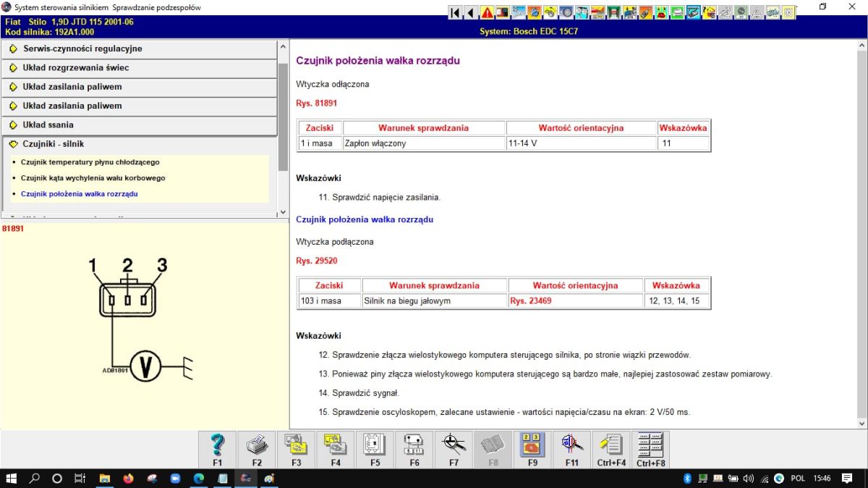Open the Rys. 81891 figure link
Screen dimensions: 868x488
point(317,104)
